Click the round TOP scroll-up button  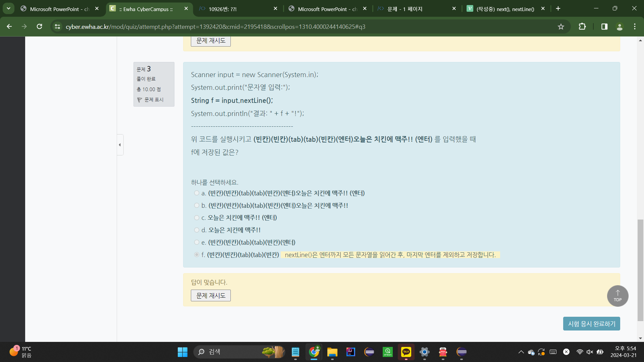618,296
